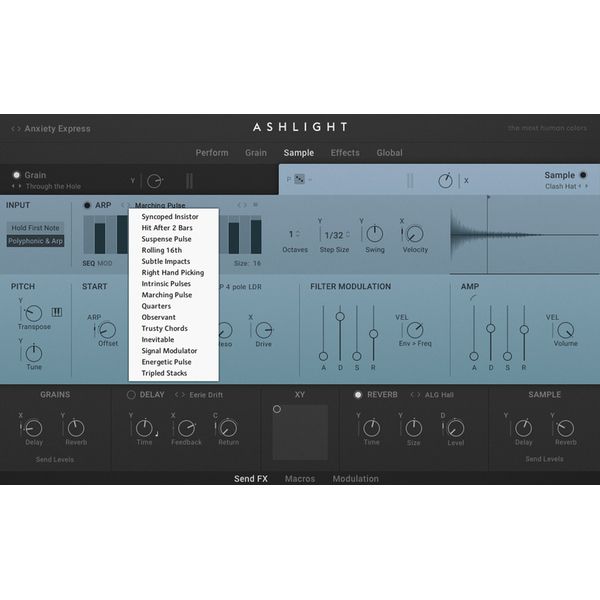Screen dimensions: 600x600
Task: Click the filter envelope Decay slider handle
Action: (340, 316)
